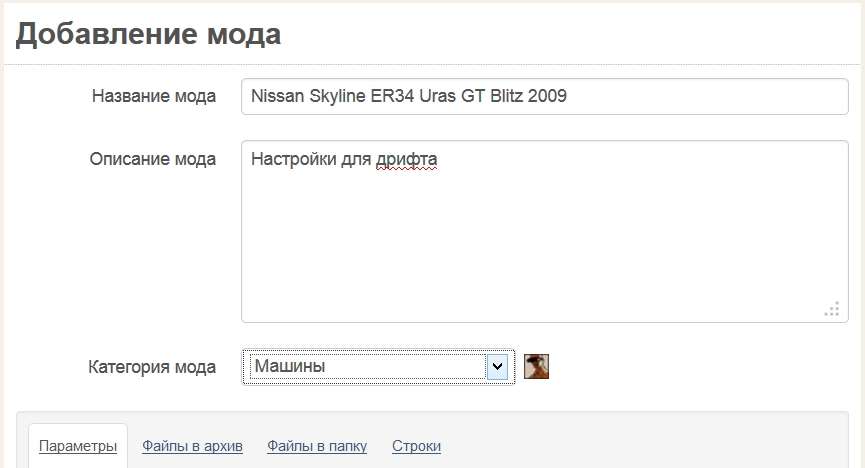
Task: Place cursor on Nissan in name field
Action: 277,96
